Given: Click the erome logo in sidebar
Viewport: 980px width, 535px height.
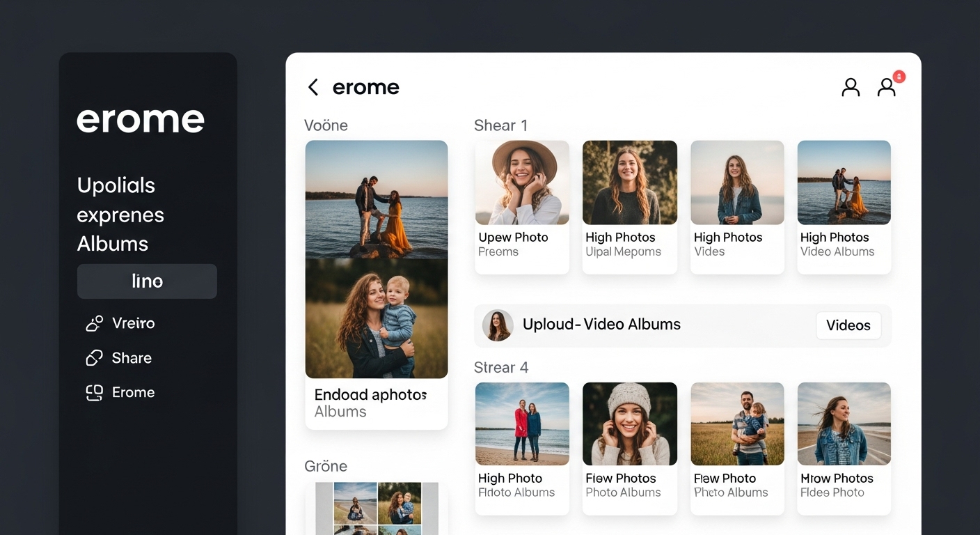Looking at the screenshot, I should 141,120.
